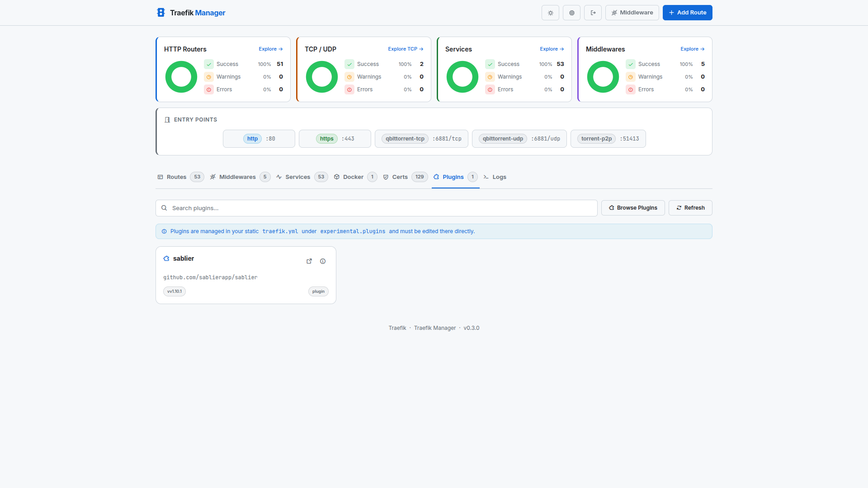Screen dimensions: 868x488
Task: Click the Traefik Manager logo icon
Action: tap(161, 13)
